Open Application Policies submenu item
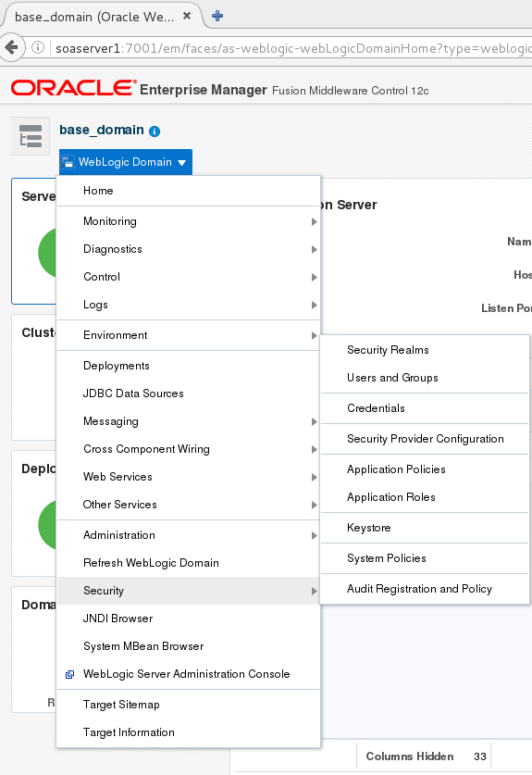Image resolution: width=532 pixels, height=775 pixels. tap(425, 469)
